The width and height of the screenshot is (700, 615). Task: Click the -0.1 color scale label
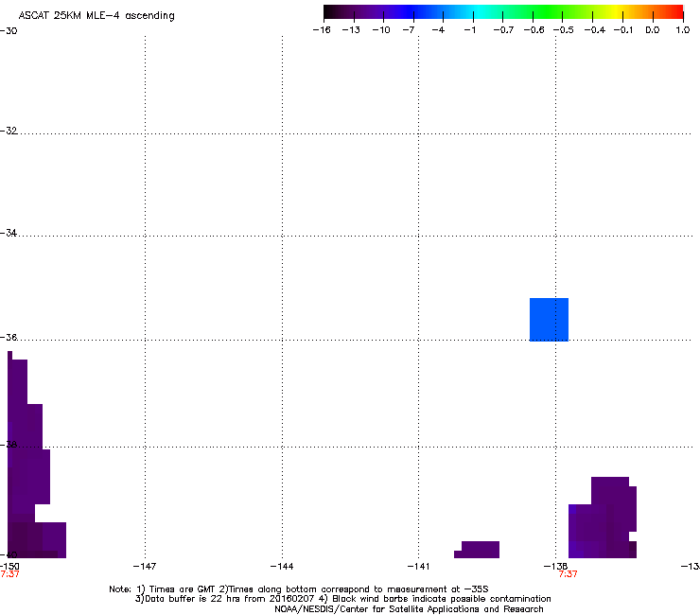click(623, 30)
